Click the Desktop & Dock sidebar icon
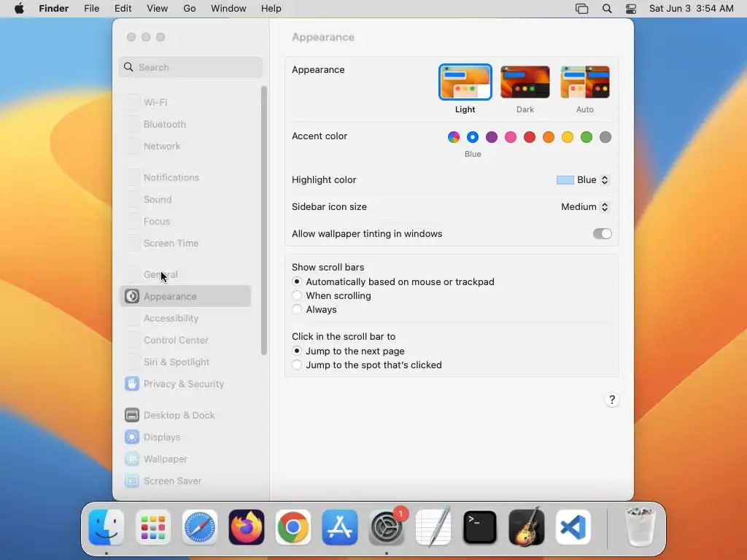Image resolution: width=747 pixels, height=560 pixels. (x=132, y=415)
